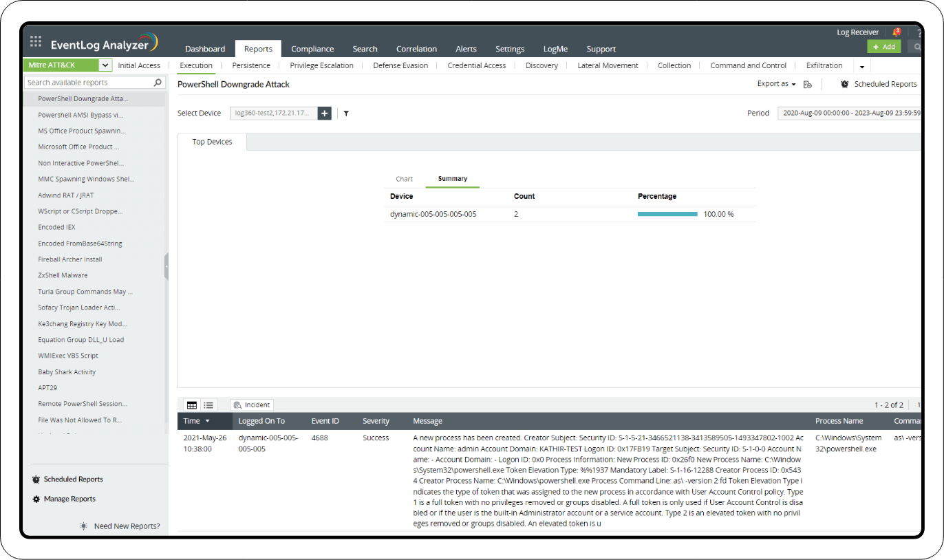This screenshot has height=560, width=944.
Task: Open the Lateral Movement tactic
Action: click(x=608, y=65)
